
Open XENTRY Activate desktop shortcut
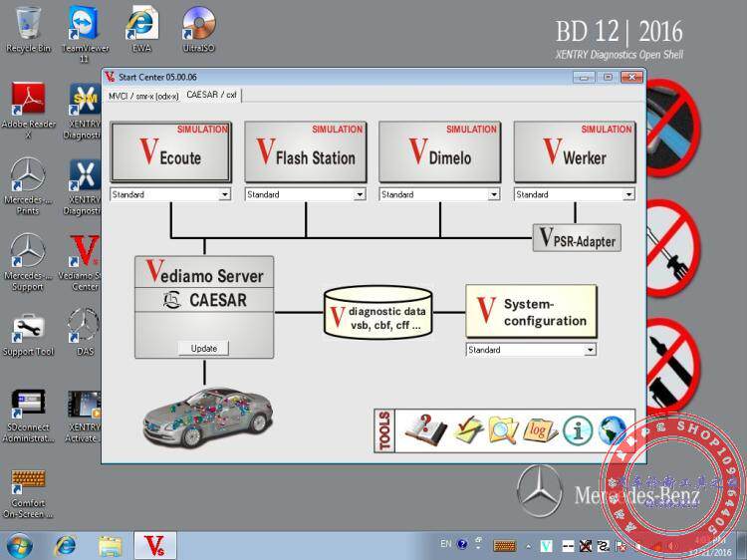(x=85, y=416)
